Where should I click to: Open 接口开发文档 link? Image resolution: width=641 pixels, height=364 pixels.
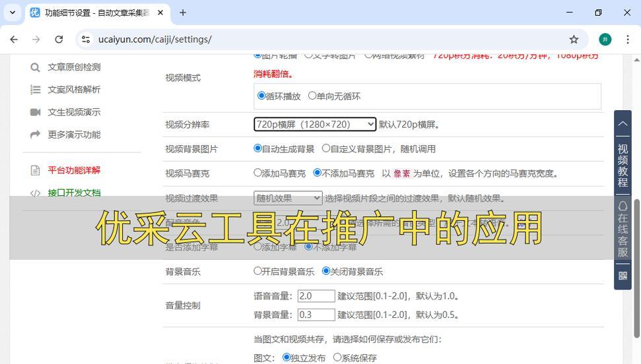(x=74, y=193)
